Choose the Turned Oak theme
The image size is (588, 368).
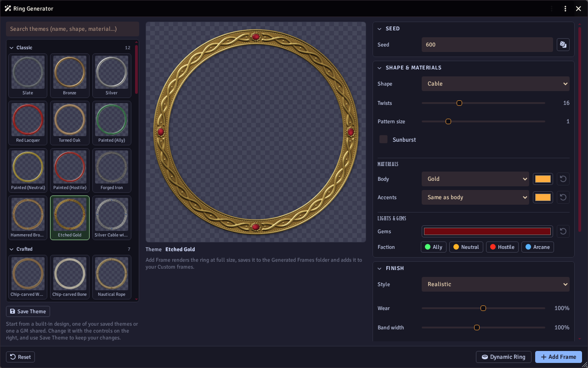click(70, 123)
